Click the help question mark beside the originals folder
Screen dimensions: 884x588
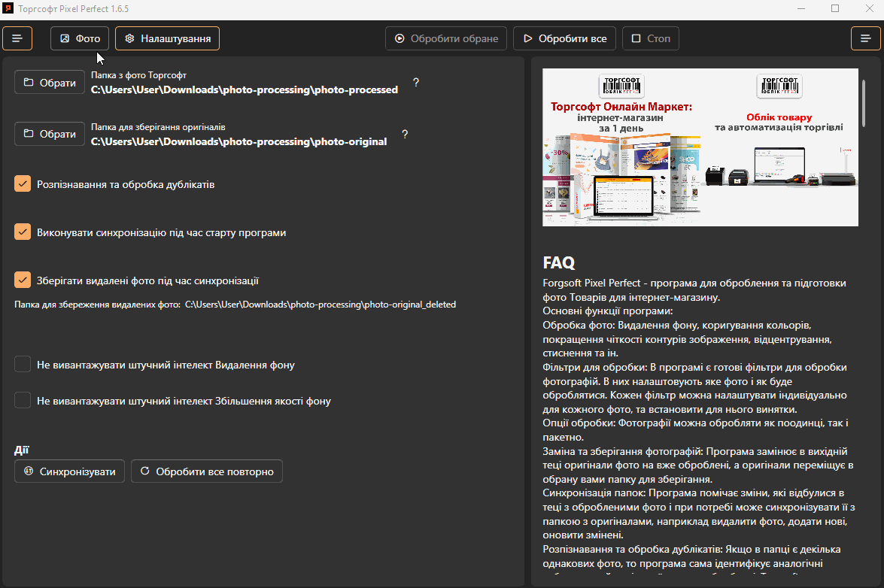coord(405,135)
